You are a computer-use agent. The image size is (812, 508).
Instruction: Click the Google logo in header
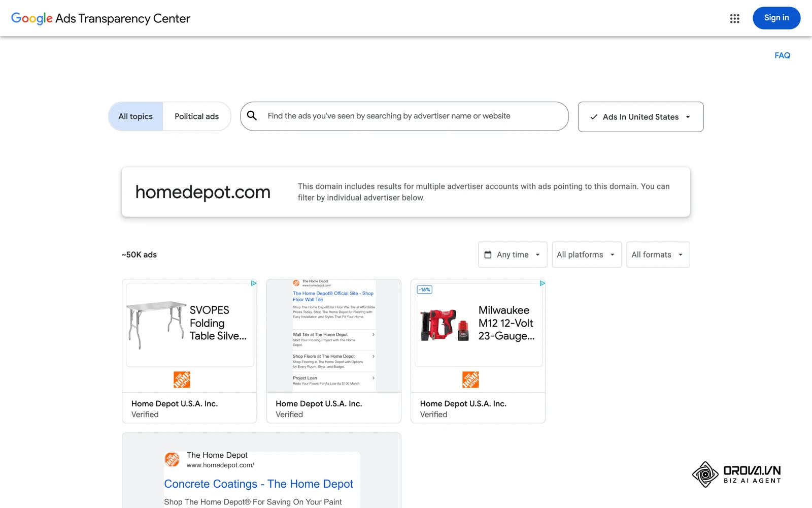tap(31, 19)
